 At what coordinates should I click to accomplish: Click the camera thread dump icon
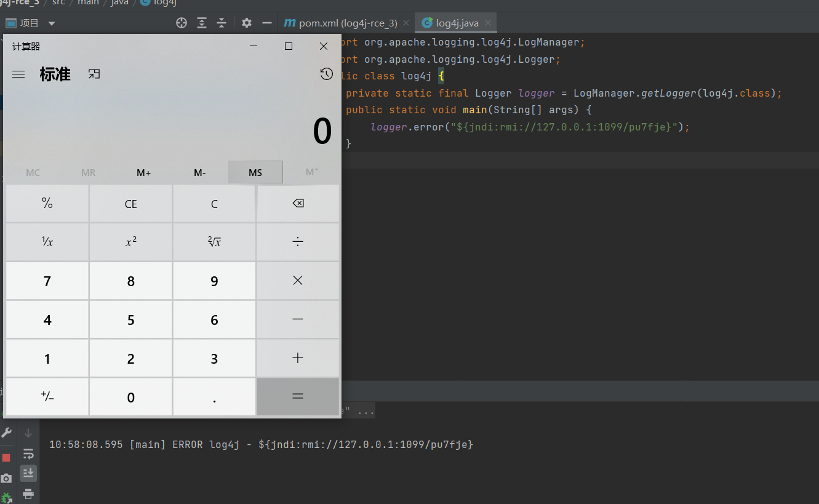pyautogui.click(x=7, y=478)
